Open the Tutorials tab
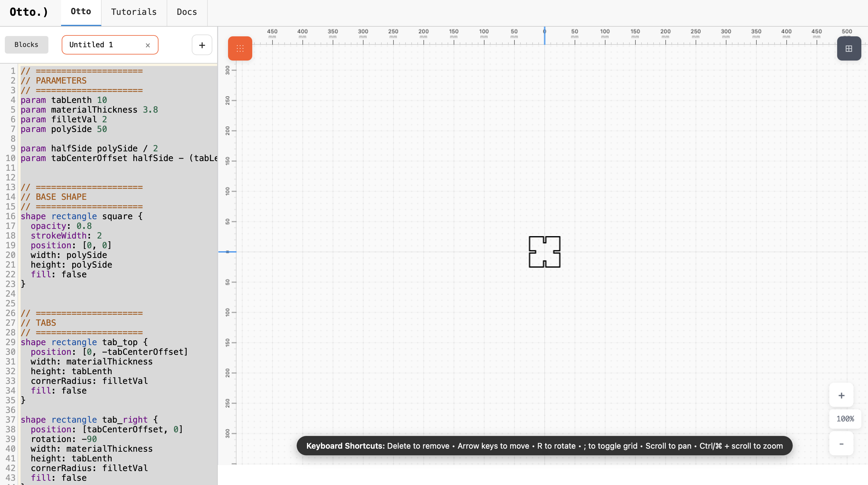 [x=134, y=12]
